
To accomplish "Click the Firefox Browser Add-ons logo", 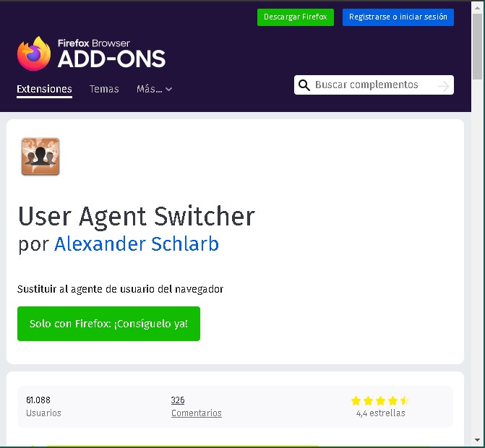I will (91, 53).
